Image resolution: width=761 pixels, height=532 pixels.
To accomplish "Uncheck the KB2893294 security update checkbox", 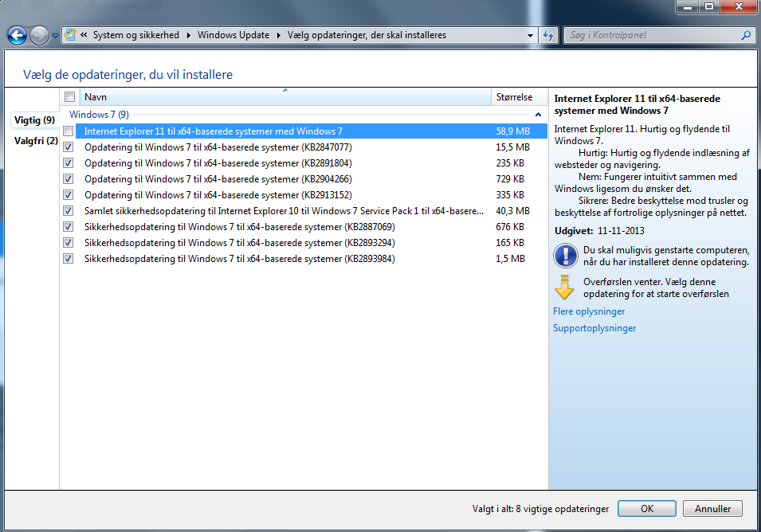I will [x=69, y=242].
